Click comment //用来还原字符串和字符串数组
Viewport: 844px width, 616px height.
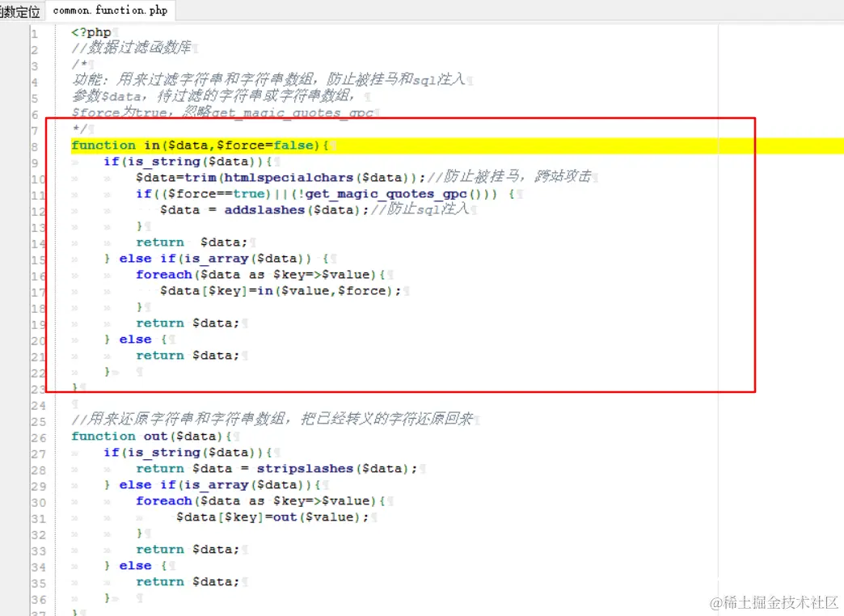click(x=272, y=419)
